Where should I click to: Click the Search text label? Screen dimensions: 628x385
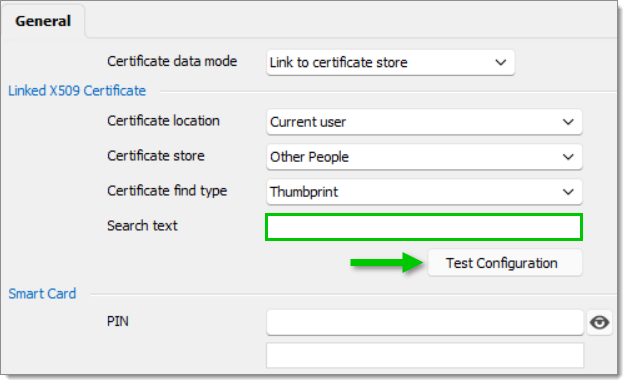(142, 226)
